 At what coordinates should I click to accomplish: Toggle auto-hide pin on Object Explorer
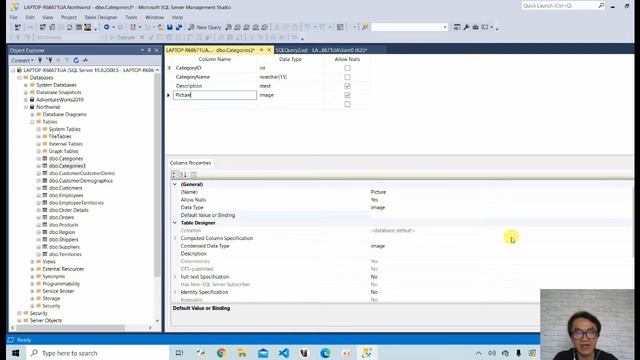pyautogui.click(x=149, y=50)
